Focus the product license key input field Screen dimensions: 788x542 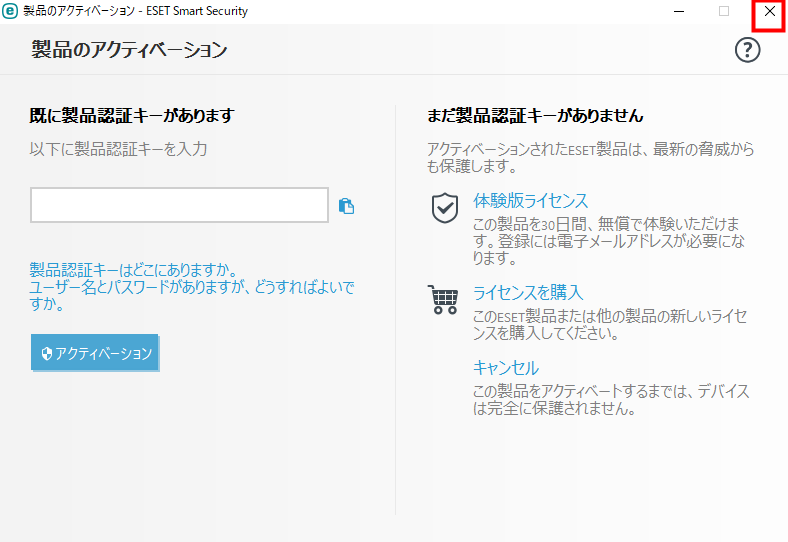pyautogui.click(x=179, y=205)
